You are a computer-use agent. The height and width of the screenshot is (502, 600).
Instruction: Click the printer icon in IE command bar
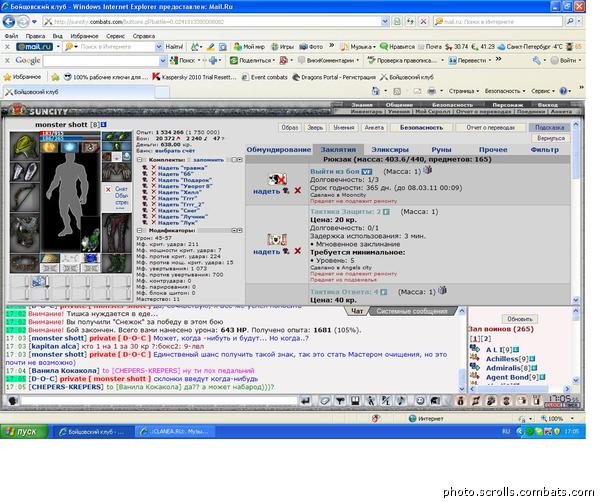click(x=432, y=91)
